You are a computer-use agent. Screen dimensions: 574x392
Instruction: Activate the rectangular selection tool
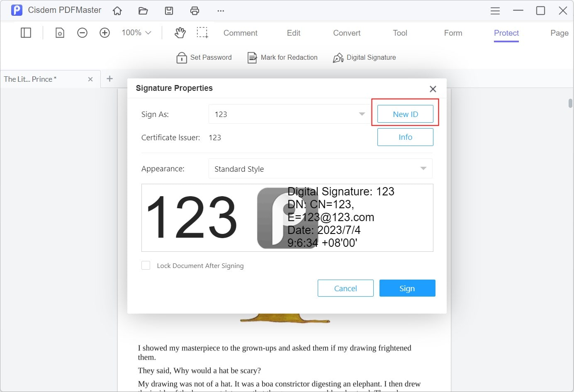coord(202,32)
